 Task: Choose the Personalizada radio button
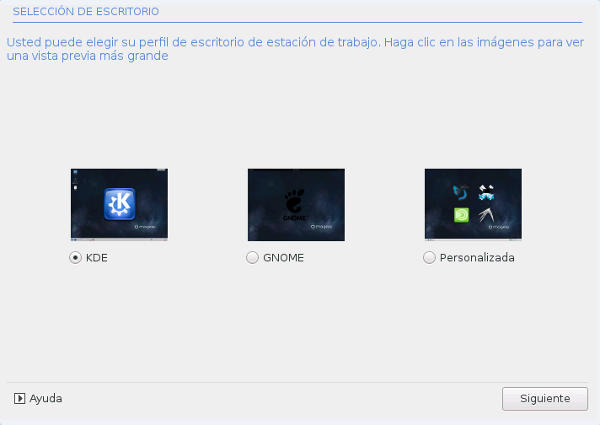(429, 257)
